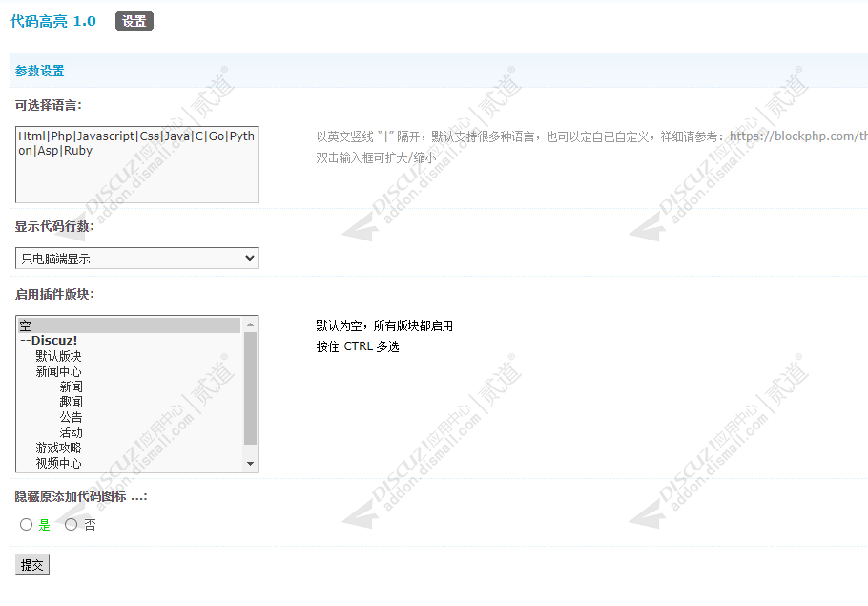Select the 新闻 sub-forum option
Viewport: 868px width, 606px height.
point(130,387)
